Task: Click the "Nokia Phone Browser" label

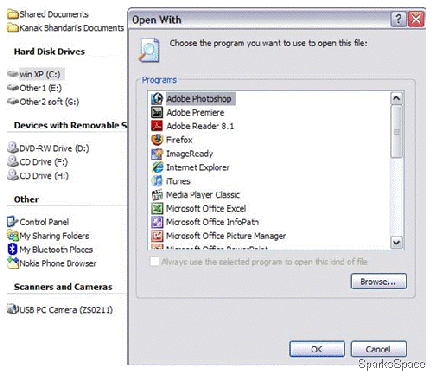Action: 58,263
